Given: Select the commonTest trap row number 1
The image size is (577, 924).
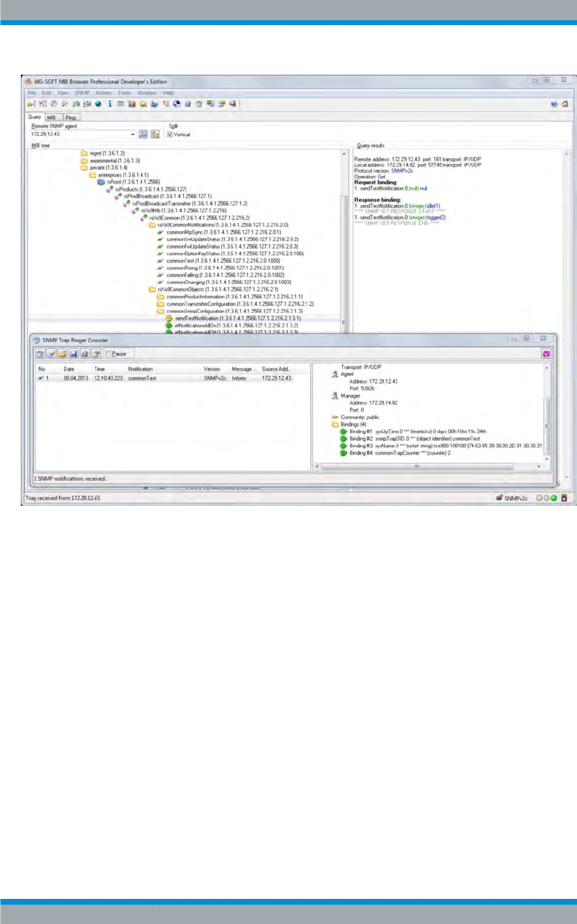Looking at the screenshot, I should point(173,378).
